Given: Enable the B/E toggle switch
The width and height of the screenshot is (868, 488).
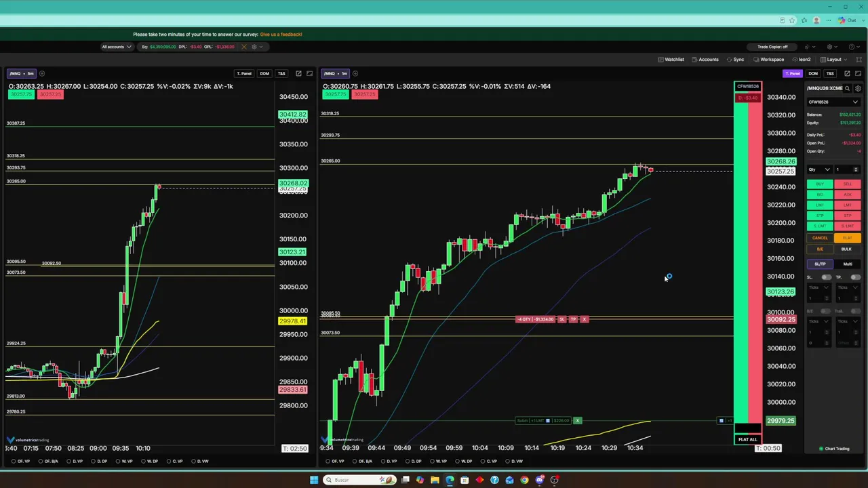Looking at the screenshot, I should click(x=826, y=311).
